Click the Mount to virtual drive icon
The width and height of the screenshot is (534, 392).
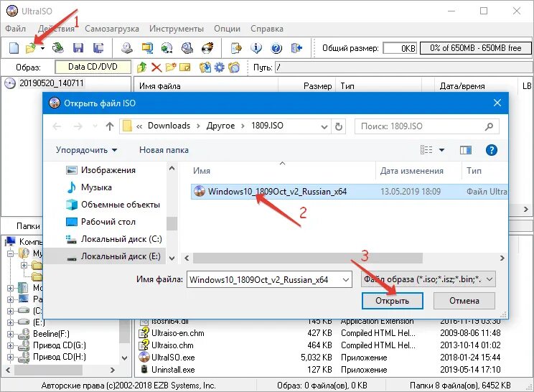pos(187,48)
